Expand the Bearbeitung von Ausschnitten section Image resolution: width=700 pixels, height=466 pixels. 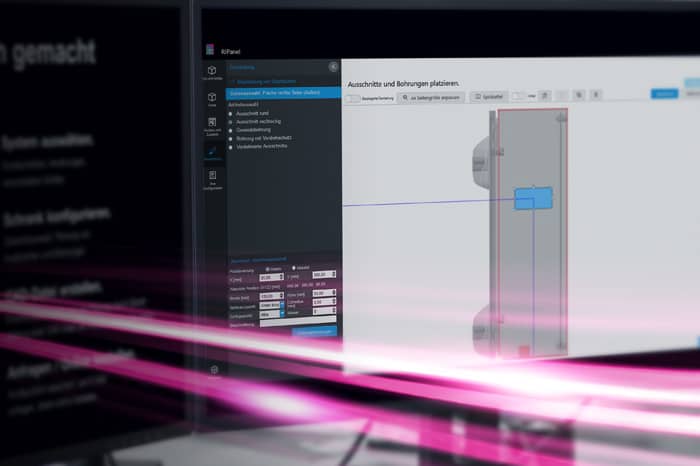(263, 82)
